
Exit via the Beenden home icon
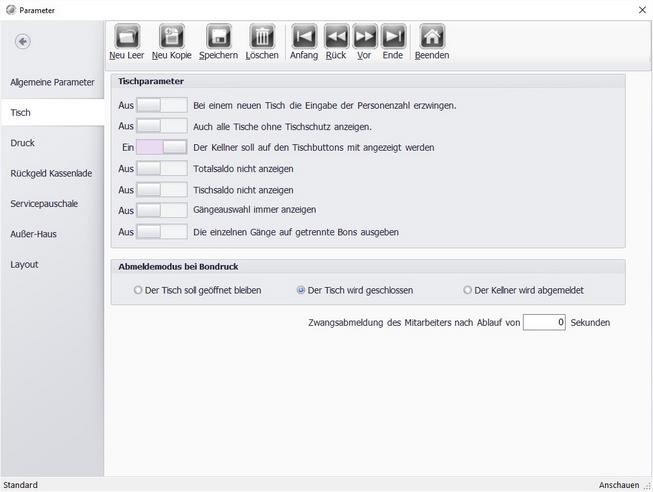pos(432,36)
